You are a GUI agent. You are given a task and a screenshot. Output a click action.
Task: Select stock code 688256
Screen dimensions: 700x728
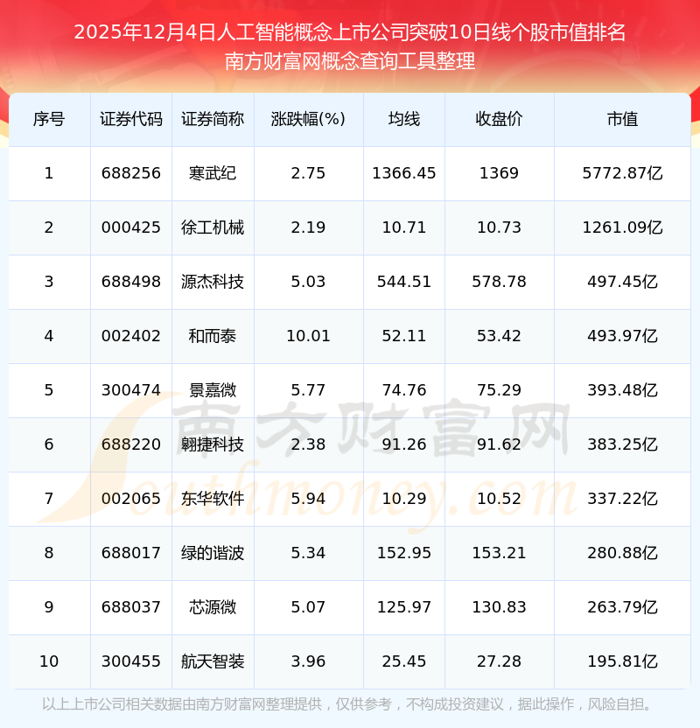[131, 173]
